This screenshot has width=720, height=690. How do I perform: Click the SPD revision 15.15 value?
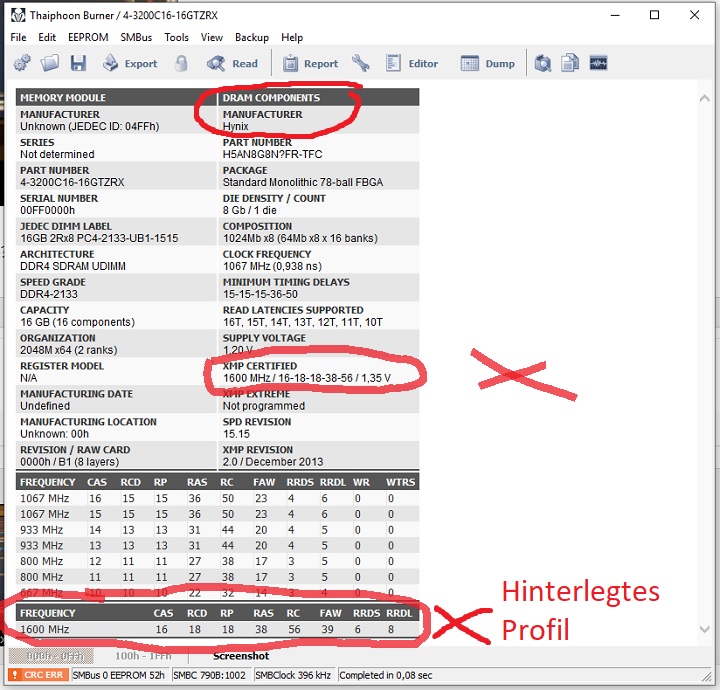coord(236,434)
